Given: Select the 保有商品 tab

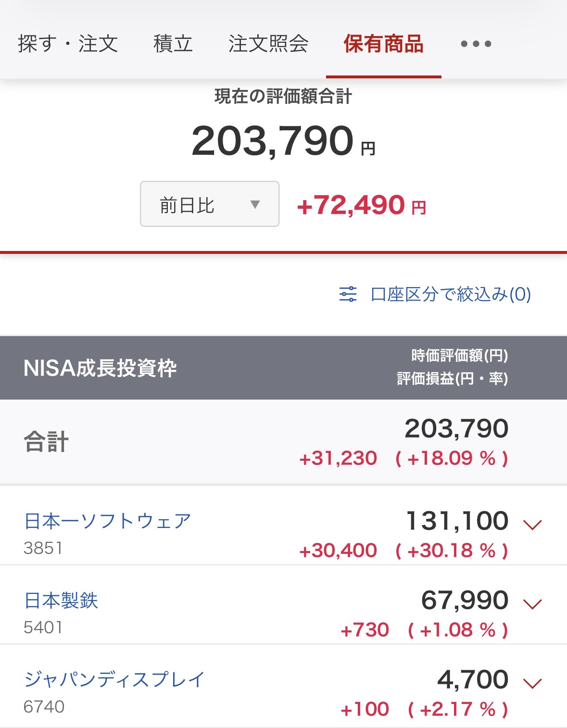Looking at the screenshot, I should point(383,44).
